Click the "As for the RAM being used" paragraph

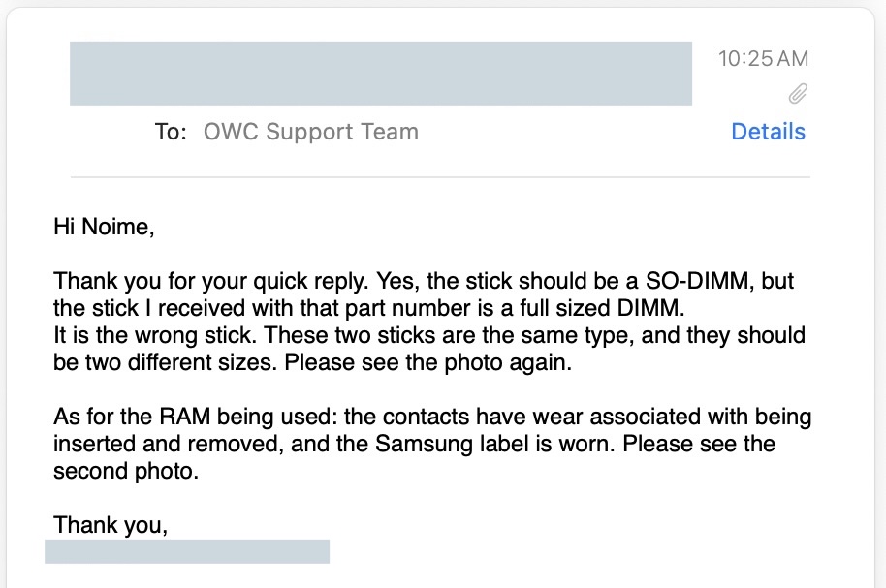[x=194, y=418]
